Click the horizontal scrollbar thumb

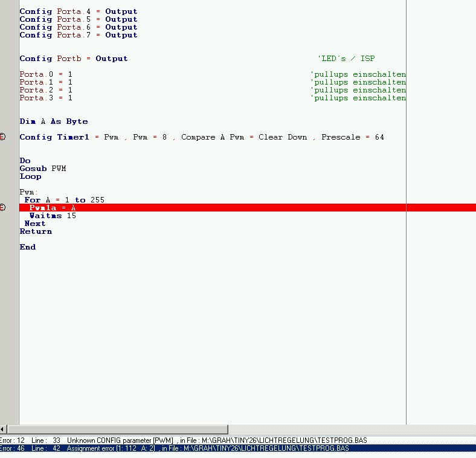point(117,429)
